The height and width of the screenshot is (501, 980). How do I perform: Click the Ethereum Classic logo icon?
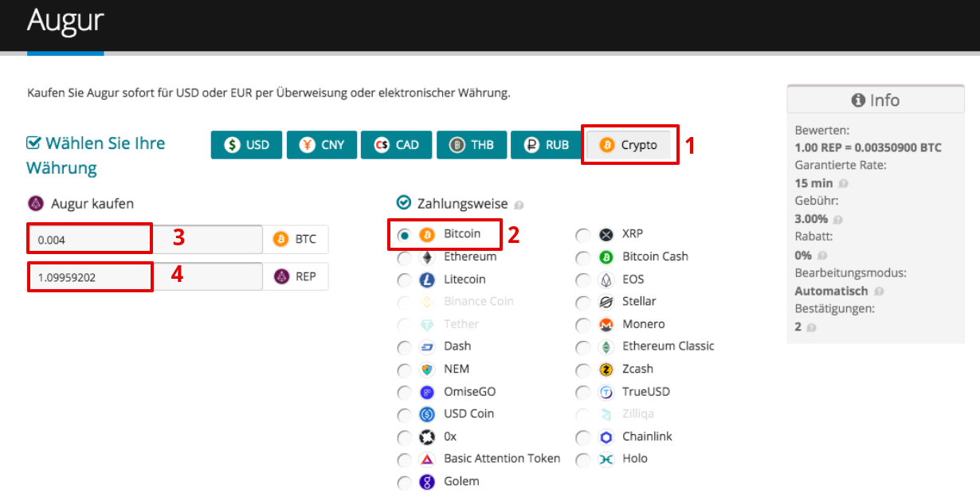pyautogui.click(x=606, y=347)
